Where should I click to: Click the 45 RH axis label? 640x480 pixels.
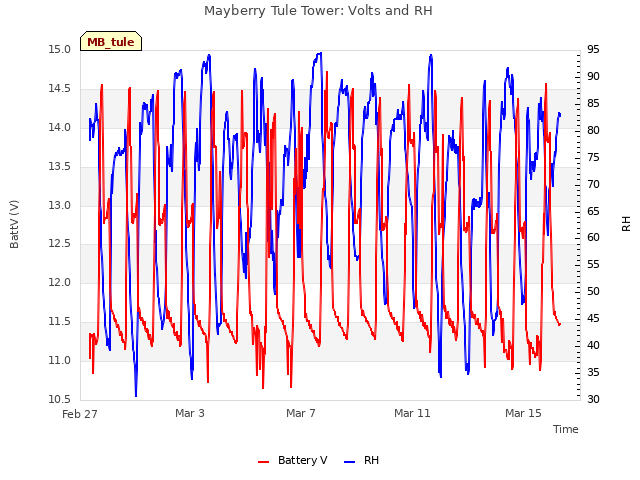[593, 318]
